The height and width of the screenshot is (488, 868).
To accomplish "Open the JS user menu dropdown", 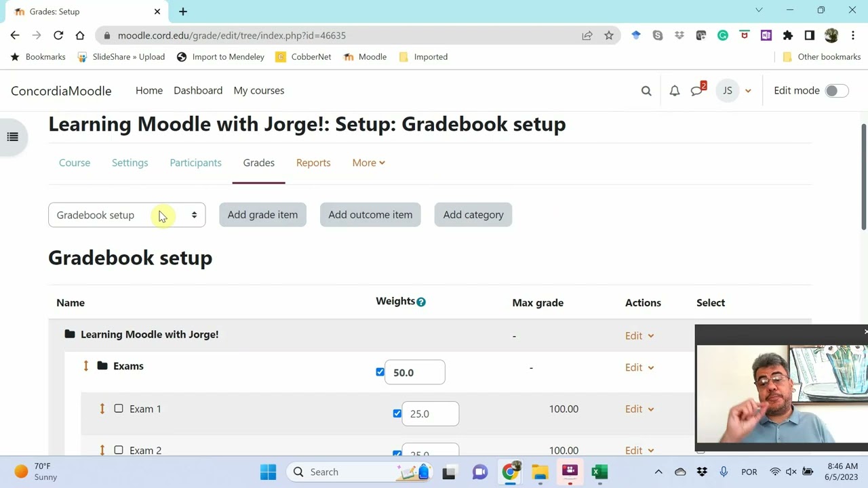I will pos(734,91).
